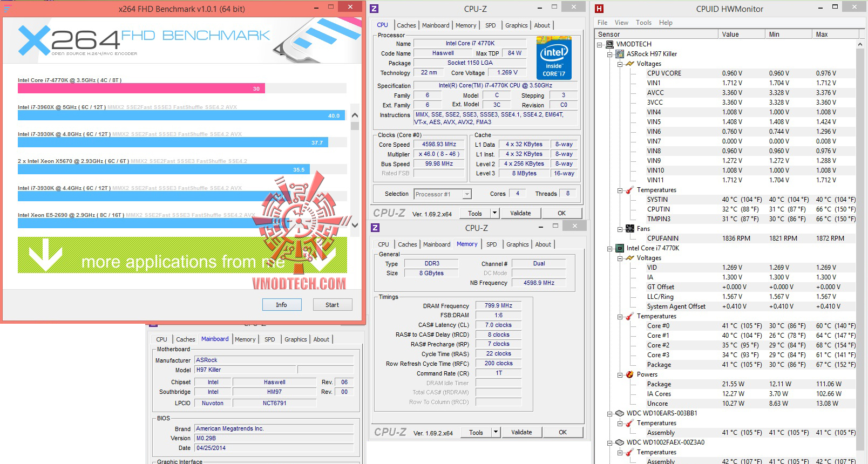Click the hard drive icon for WDC WD10EARS-003BB1
This screenshot has width=868, height=464.
pos(620,413)
